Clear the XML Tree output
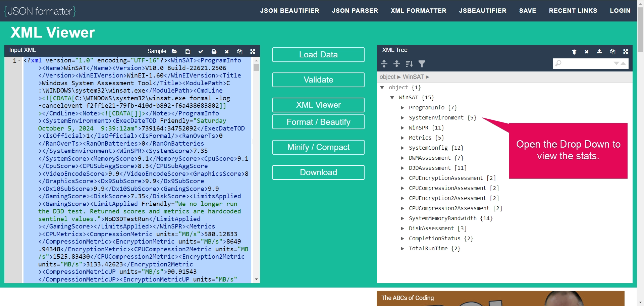The width and height of the screenshot is (644, 306). click(587, 52)
